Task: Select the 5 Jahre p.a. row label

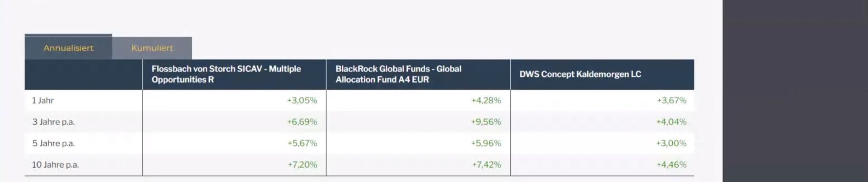Action: pyautogui.click(x=53, y=143)
